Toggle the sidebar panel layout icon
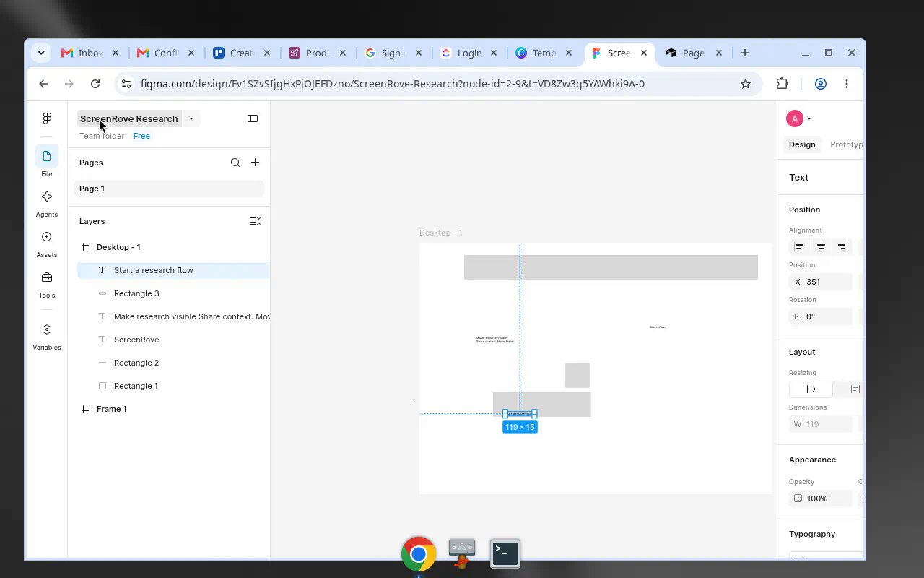The width and height of the screenshot is (924, 578). [253, 118]
